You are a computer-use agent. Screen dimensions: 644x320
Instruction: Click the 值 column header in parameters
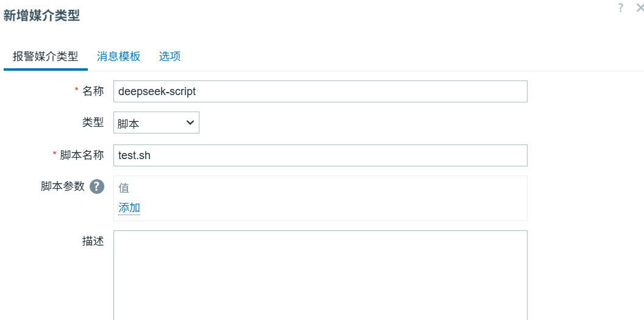click(x=124, y=188)
